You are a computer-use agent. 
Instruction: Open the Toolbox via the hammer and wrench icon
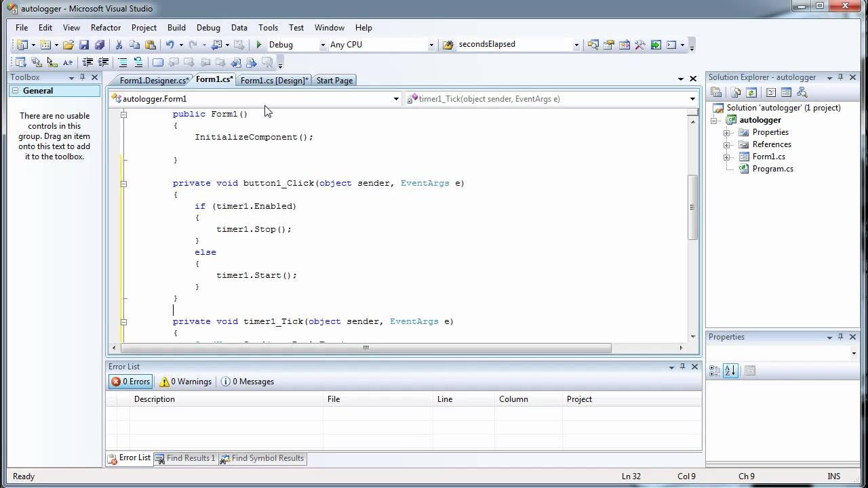click(x=640, y=45)
